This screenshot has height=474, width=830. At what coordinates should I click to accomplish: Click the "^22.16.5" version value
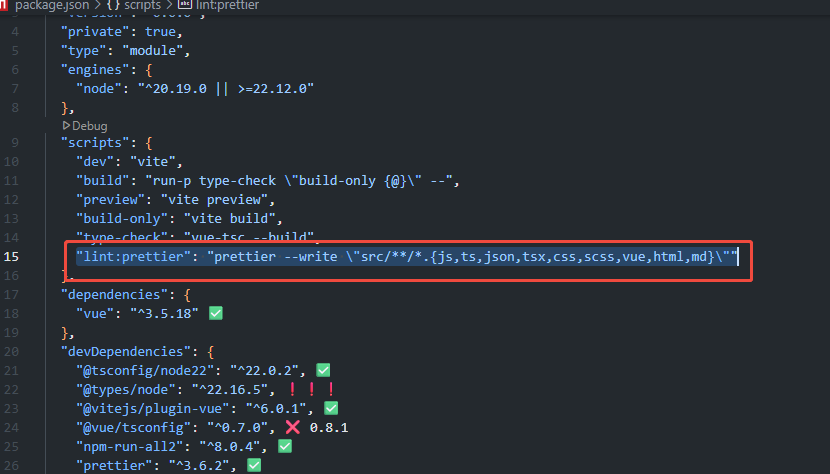[x=230, y=390]
